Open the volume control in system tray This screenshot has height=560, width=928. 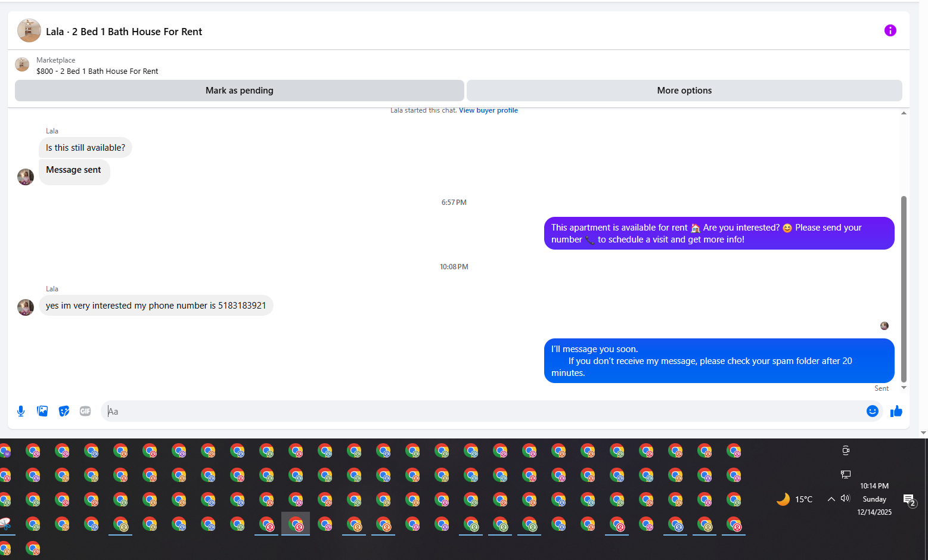tap(845, 498)
